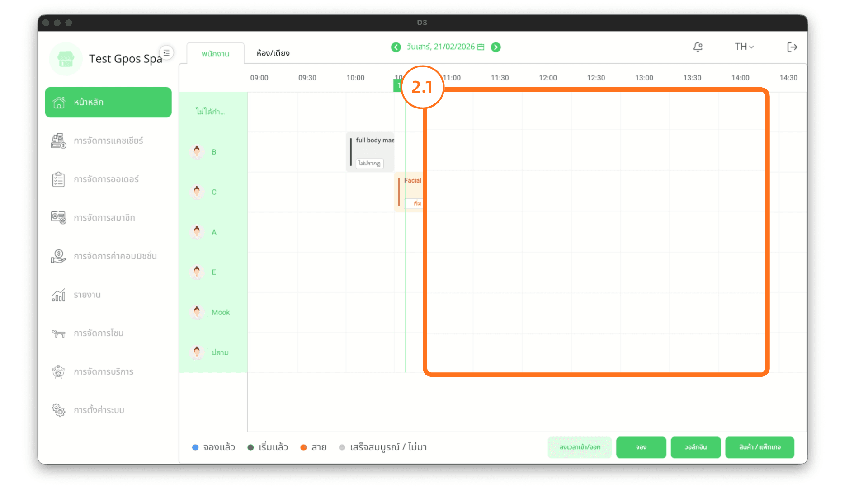Open system settings (การตั้งค่าระบบ)
The image size is (868, 488).
click(x=99, y=410)
